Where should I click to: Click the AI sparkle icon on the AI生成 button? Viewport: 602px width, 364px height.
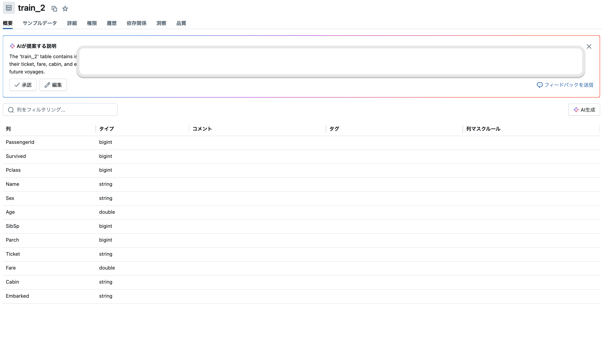[576, 110]
